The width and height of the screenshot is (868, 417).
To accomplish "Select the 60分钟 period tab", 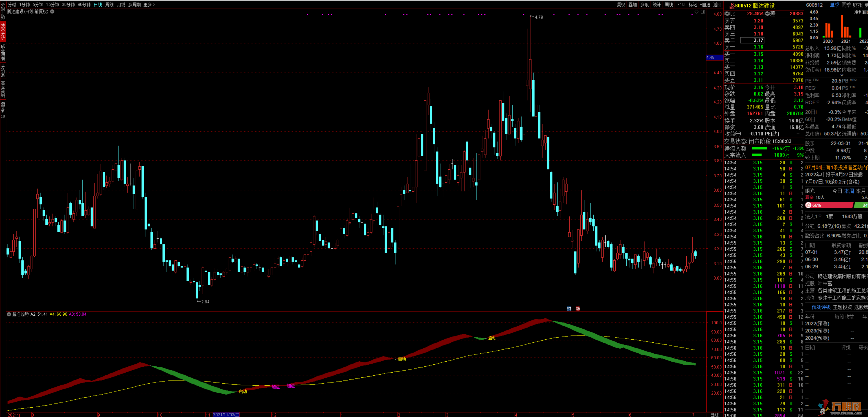I will (84, 4).
